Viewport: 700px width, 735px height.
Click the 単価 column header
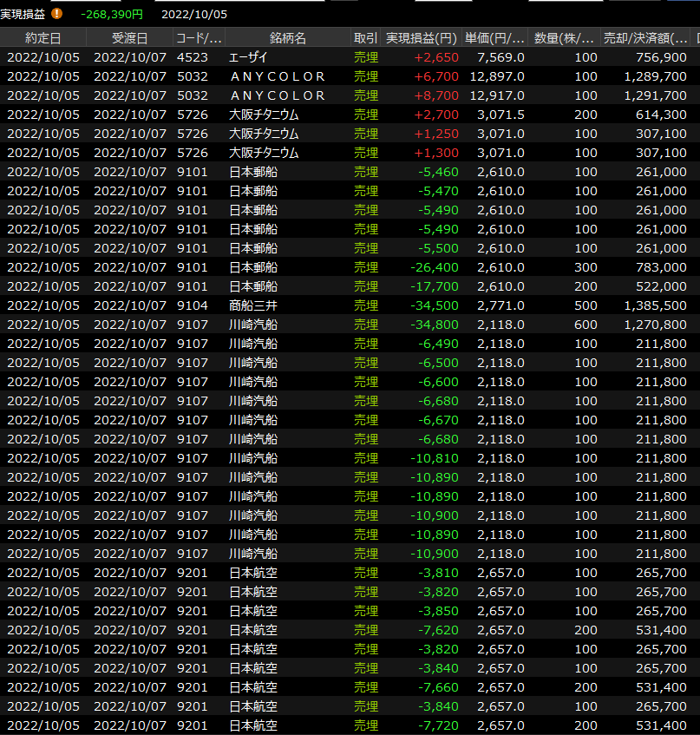click(x=495, y=38)
